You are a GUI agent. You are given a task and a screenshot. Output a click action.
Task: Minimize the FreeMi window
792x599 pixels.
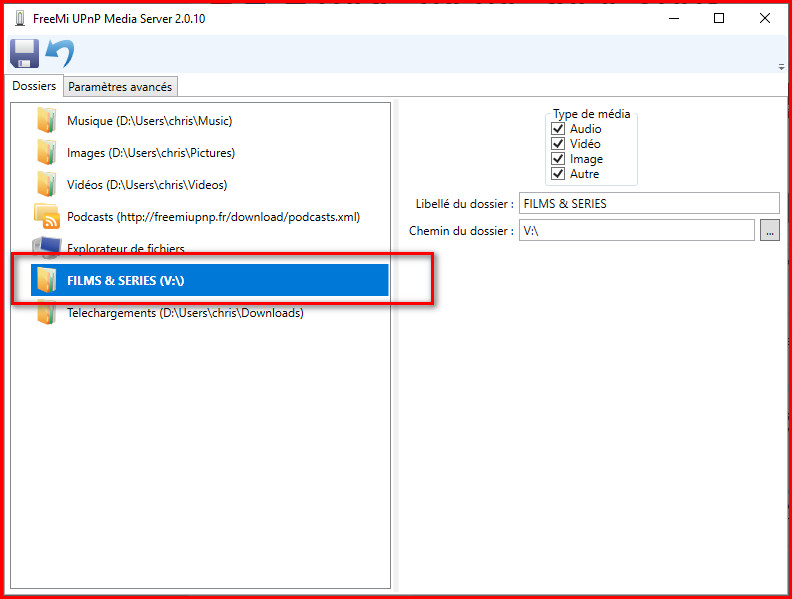tap(674, 19)
